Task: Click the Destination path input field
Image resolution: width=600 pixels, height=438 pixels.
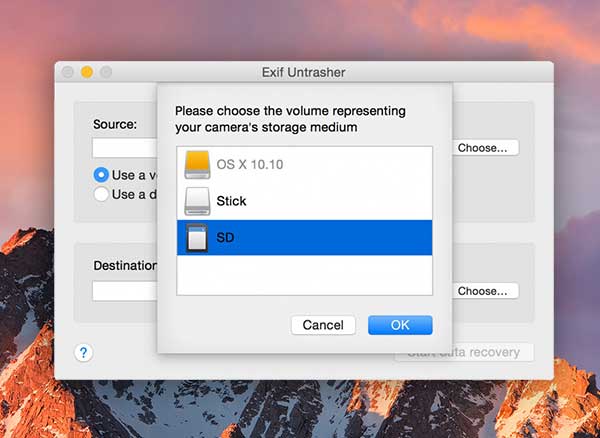Action: (x=125, y=291)
